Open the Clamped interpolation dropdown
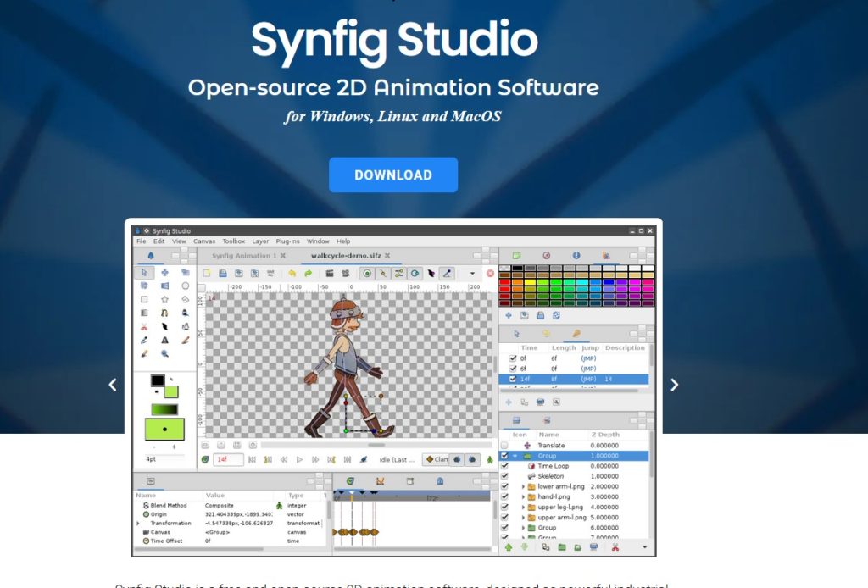 point(437,460)
